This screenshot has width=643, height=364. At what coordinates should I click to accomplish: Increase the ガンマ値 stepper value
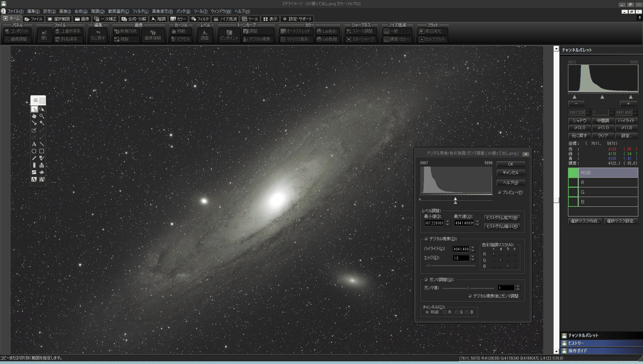518,286
